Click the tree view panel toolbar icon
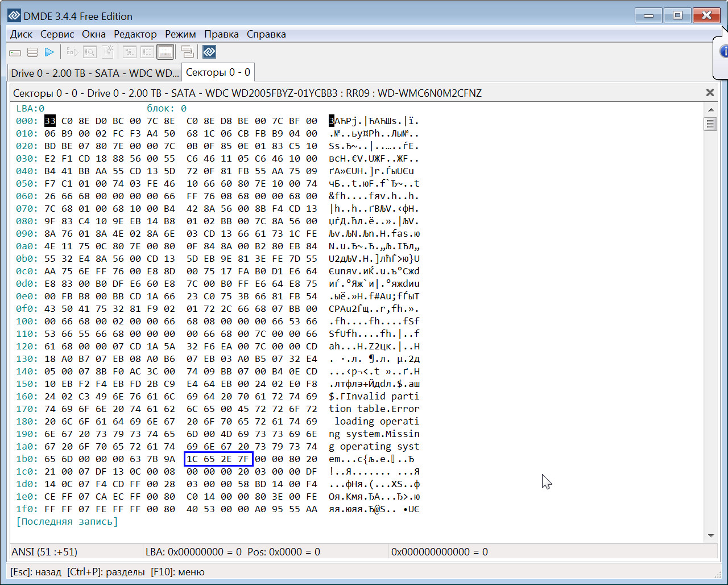728x585 pixels. (x=130, y=52)
